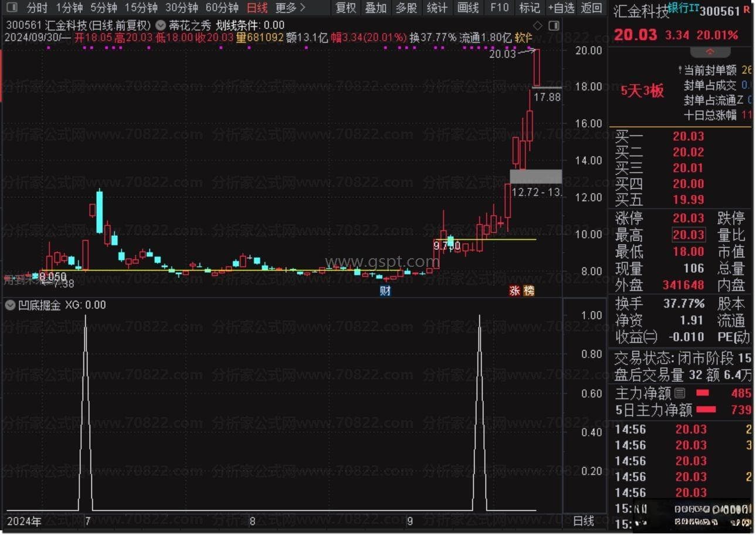
Task: Click the 涨停 value 20.03
Action: tap(689, 218)
